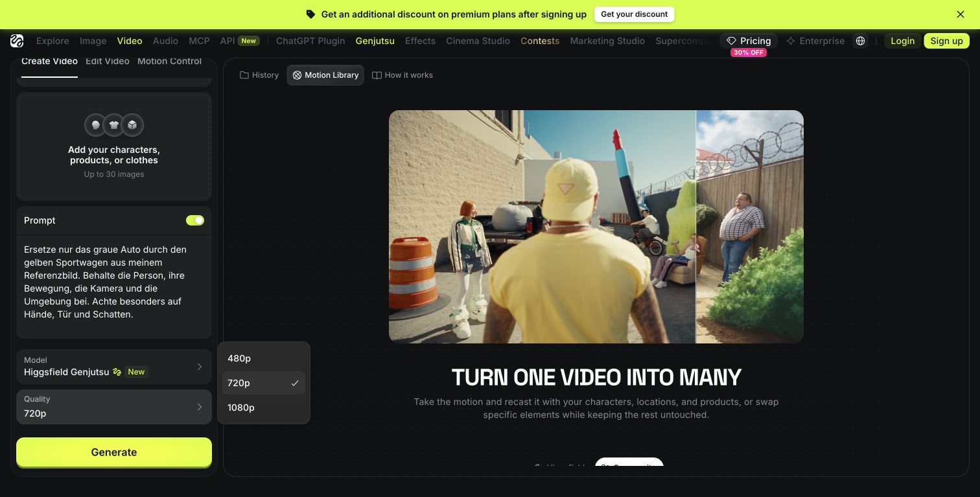Click the promo video preview image
The height and width of the screenshot is (497, 980).
tap(596, 227)
